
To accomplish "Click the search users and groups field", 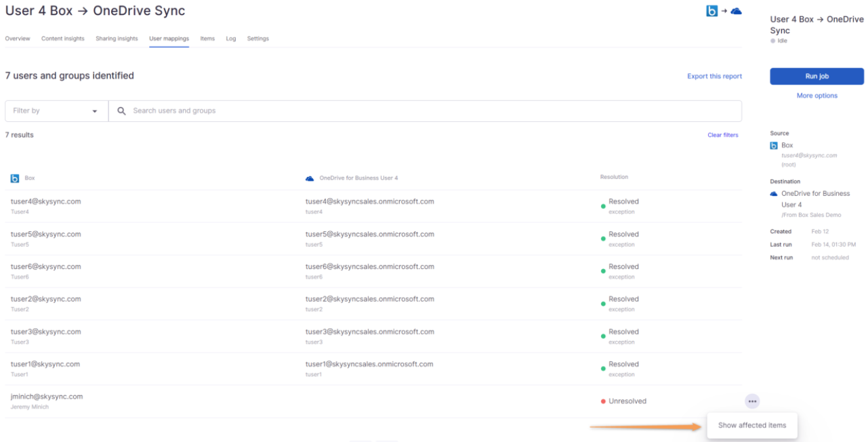I will click(x=425, y=110).
